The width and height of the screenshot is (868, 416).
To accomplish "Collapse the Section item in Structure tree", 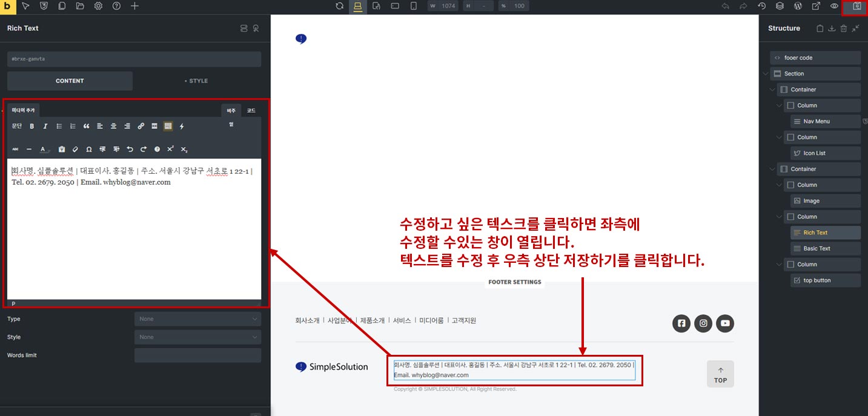I will [x=765, y=74].
